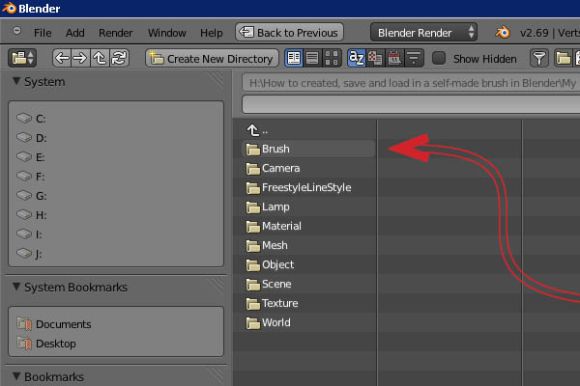580x386 pixels.
Task: Open the Help menu
Action: 212,33
